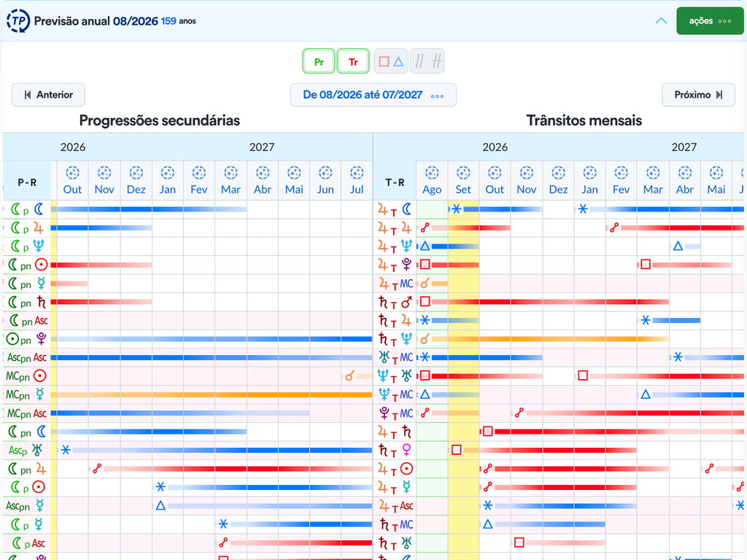Collapse the Previsão anual panel
747x560 pixels.
point(661,21)
